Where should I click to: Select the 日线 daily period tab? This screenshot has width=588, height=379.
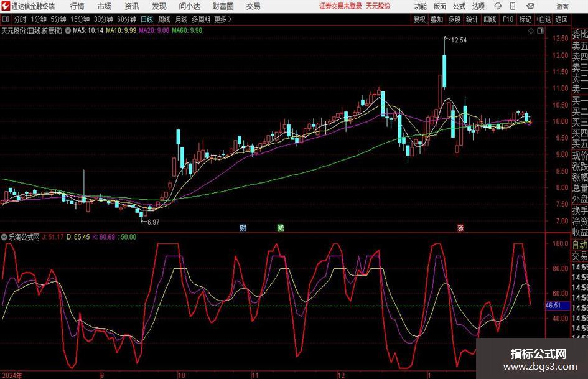click(x=147, y=19)
